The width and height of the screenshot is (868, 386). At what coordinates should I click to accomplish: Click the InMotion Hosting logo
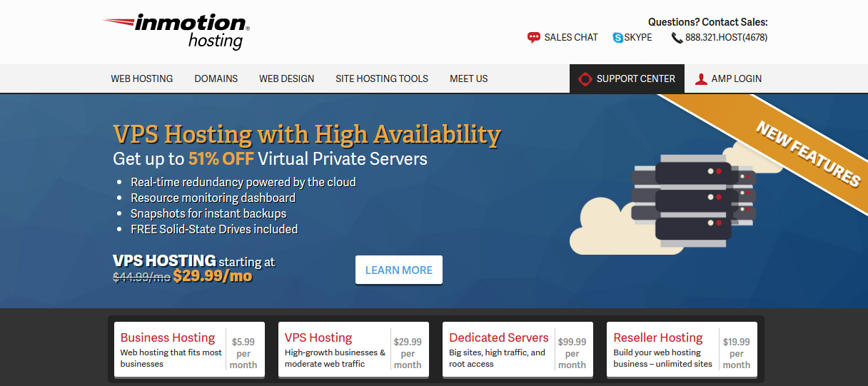pyautogui.click(x=176, y=31)
